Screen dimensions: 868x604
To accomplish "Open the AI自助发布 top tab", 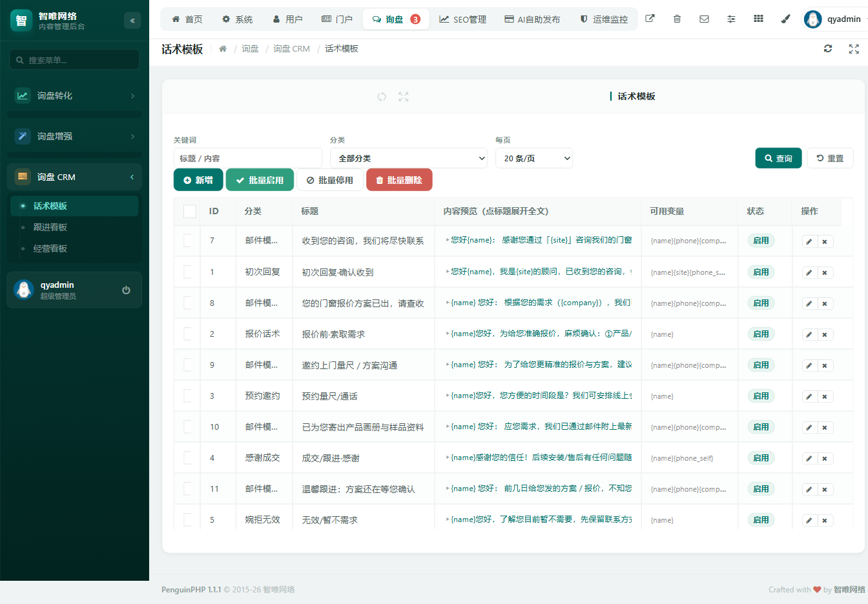I will (x=532, y=19).
